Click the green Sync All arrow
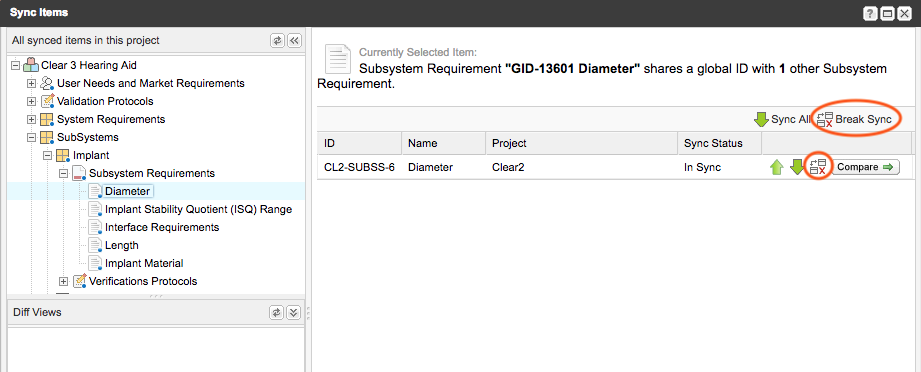Viewport: 921px width, 372px height. 761,119
